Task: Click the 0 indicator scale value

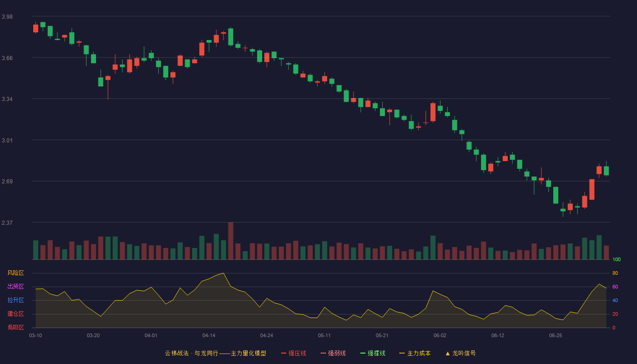Action: (x=614, y=328)
